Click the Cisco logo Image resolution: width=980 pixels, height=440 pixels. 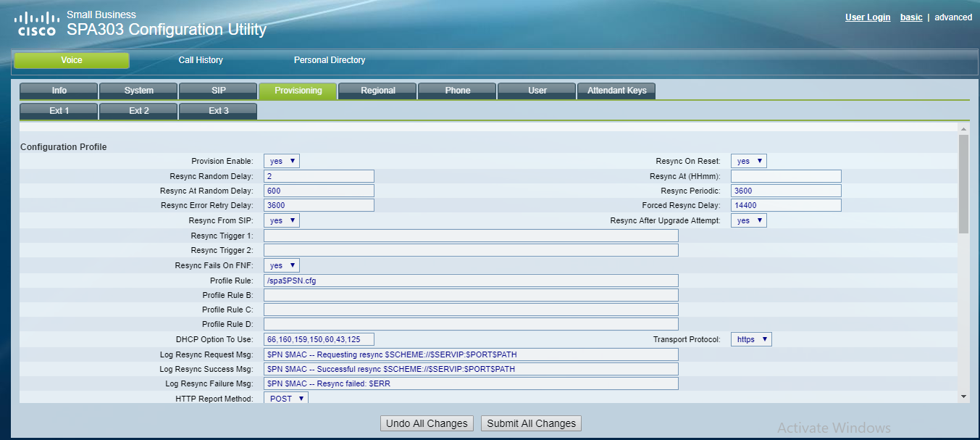[37, 23]
